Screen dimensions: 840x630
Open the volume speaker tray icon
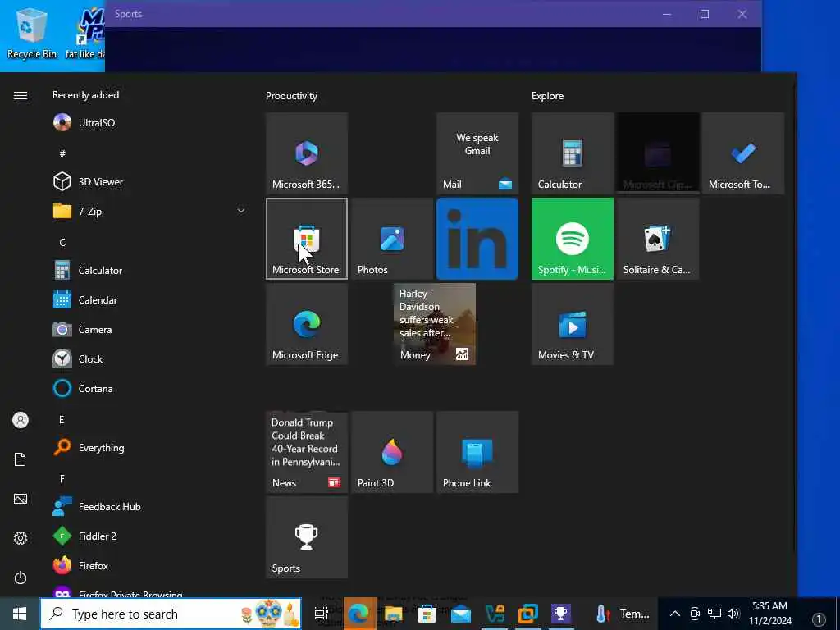733,614
